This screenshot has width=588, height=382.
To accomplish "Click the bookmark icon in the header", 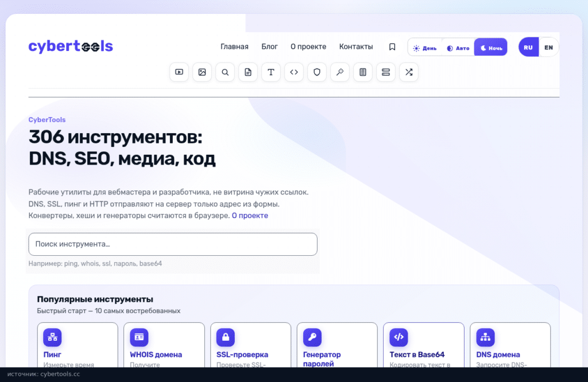I will (392, 47).
